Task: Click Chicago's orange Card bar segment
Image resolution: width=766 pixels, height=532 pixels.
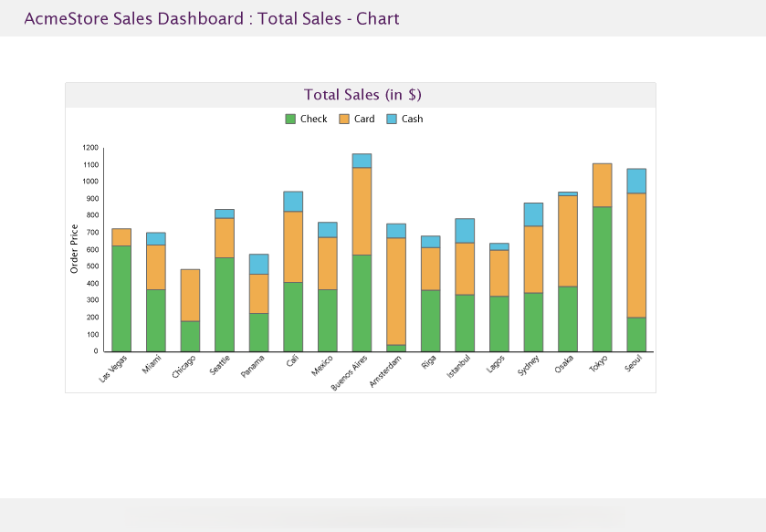Action: [x=190, y=295]
